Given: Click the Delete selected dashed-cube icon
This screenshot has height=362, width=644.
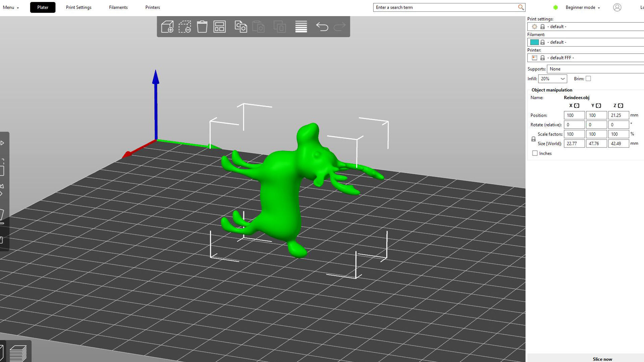Looking at the screenshot, I should pos(184,27).
